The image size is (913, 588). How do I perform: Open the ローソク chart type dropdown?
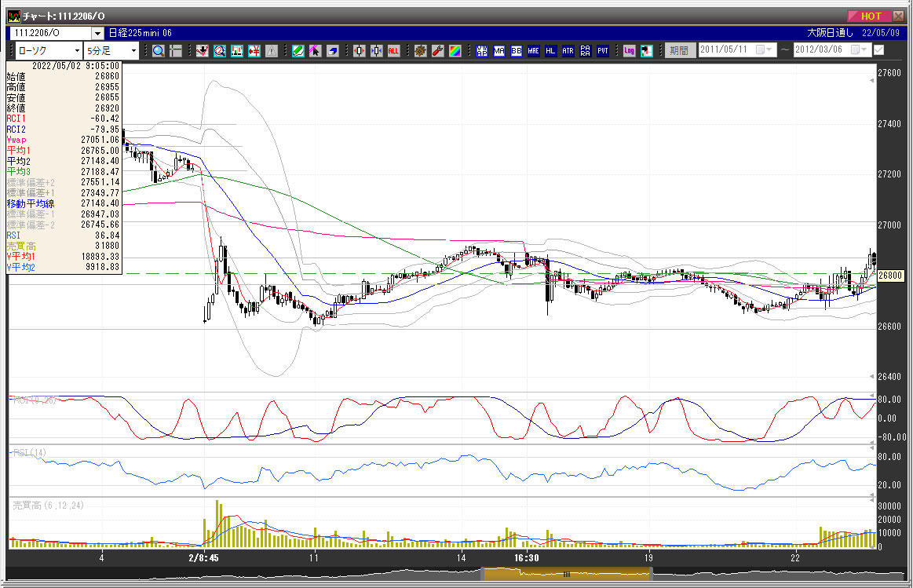coord(77,51)
